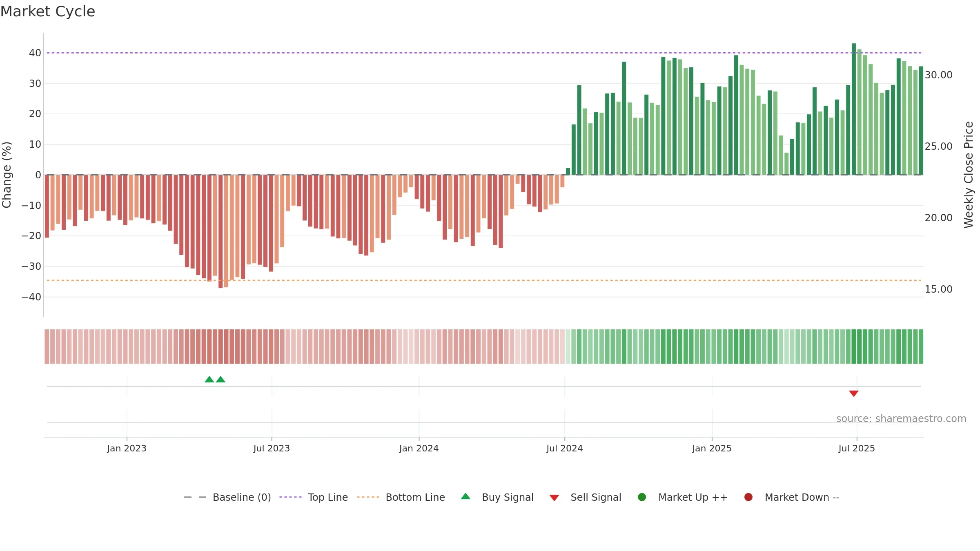Click the 25.00 price axis label
This screenshot has width=980, height=551.
point(938,147)
